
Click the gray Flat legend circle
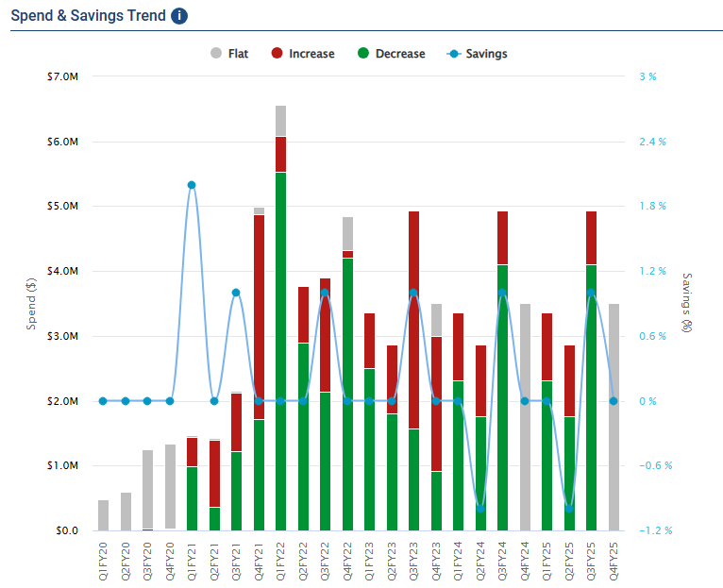tap(216, 54)
